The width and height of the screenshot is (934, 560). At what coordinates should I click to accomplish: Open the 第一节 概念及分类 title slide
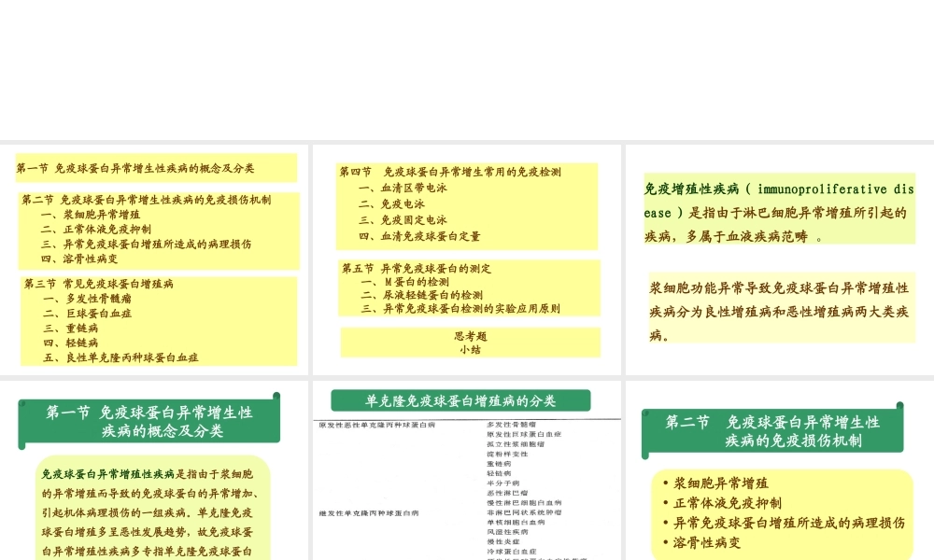pyautogui.click(x=154, y=467)
